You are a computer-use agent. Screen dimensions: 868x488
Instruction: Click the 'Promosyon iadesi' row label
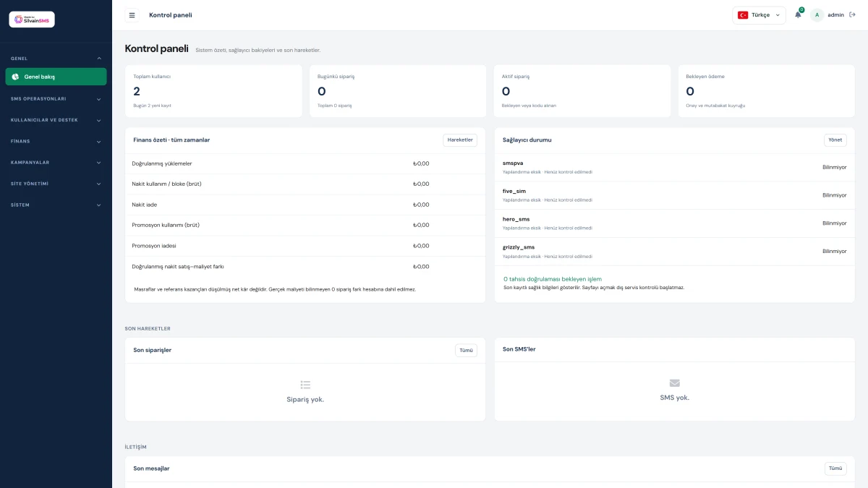(x=154, y=246)
